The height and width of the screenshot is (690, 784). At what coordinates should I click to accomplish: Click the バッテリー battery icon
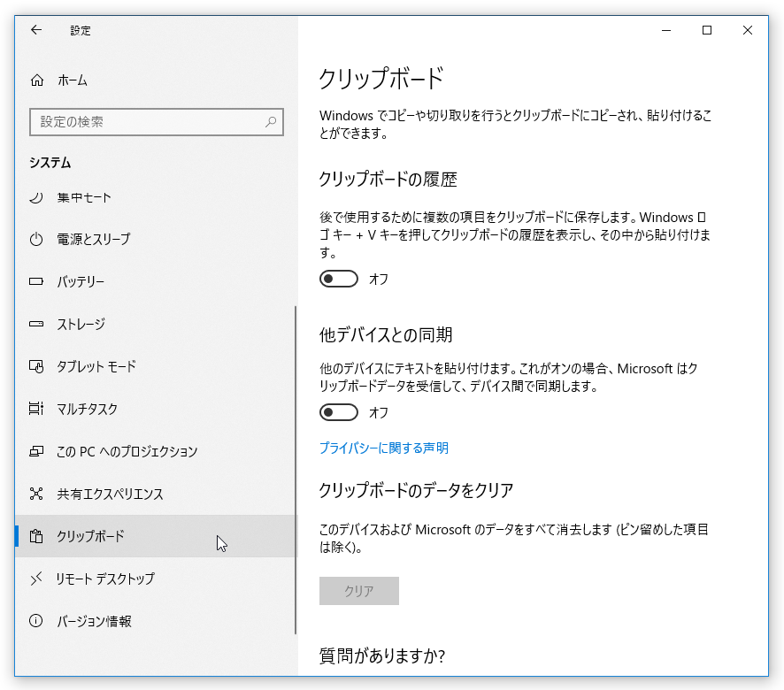click(36, 281)
